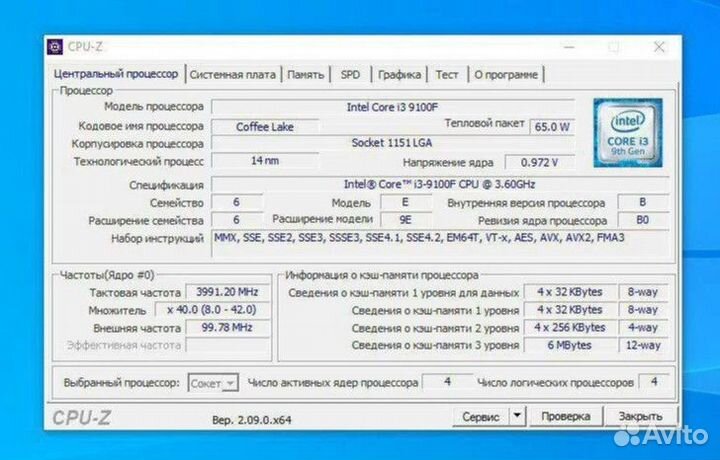Click the 99.78 MHz bus speed value

[227, 327]
